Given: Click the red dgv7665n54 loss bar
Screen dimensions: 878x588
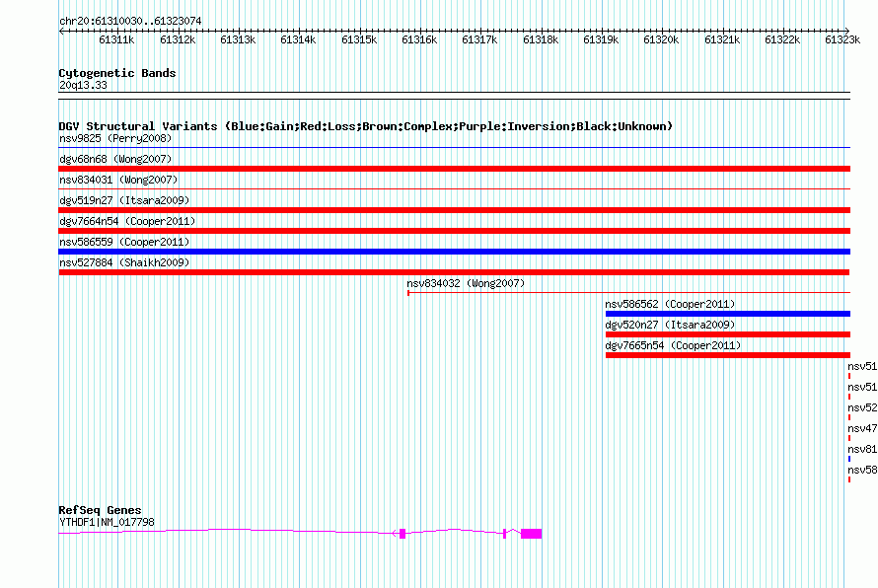Looking at the screenshot, I should click(728, 355).
